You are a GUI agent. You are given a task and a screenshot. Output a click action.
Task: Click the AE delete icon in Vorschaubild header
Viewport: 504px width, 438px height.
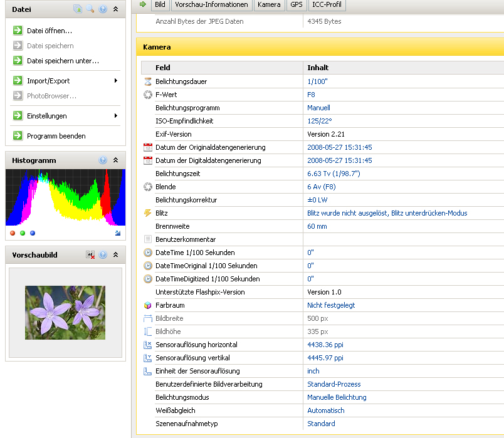click(x=90, y=255)
